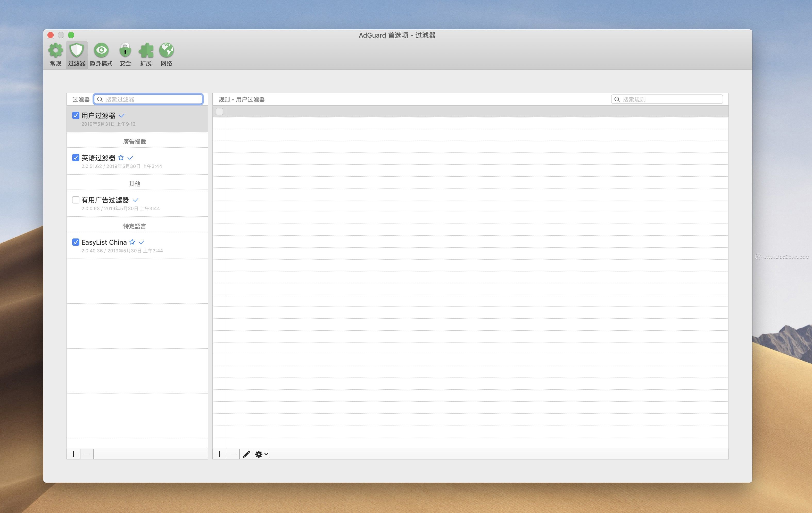Add a new rule with plus button
The height and width of the screenshot is (513, 812).
[220, 454]
